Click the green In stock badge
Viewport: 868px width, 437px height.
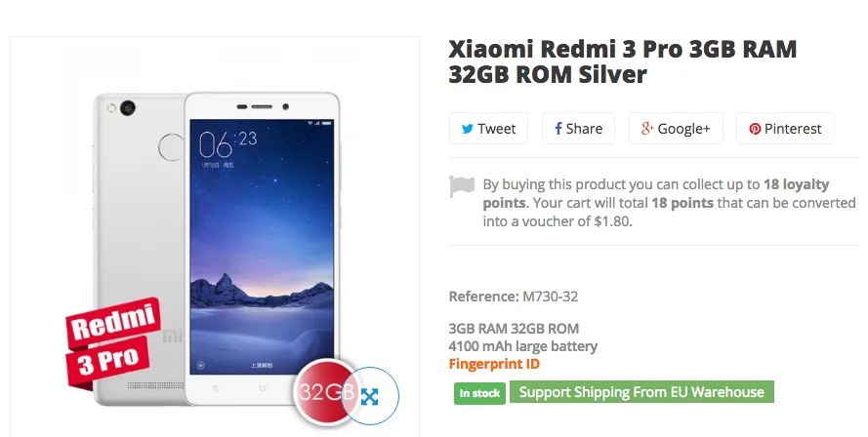click(x=478, y=393)
